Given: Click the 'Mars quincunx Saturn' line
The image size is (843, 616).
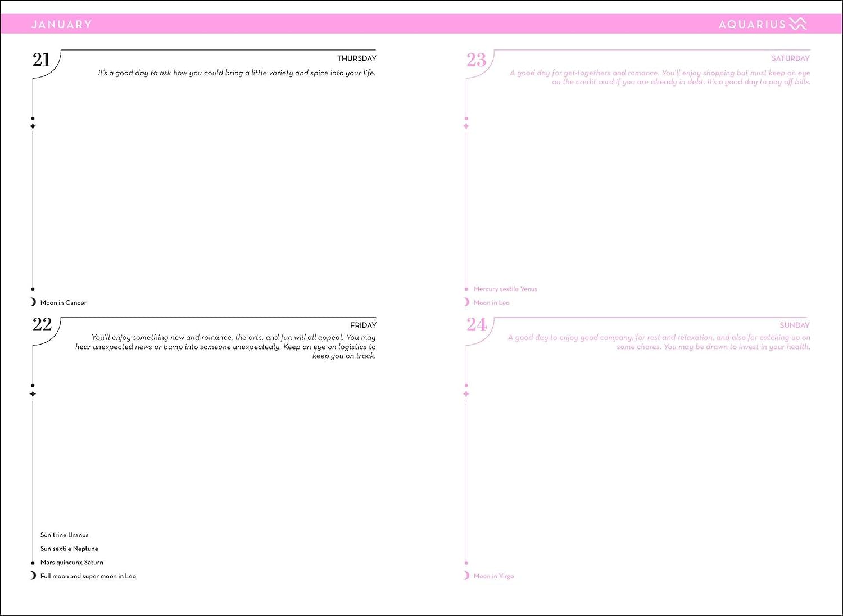Looking at the screenshot, I should pyautogui.click(x=71, y=562).
